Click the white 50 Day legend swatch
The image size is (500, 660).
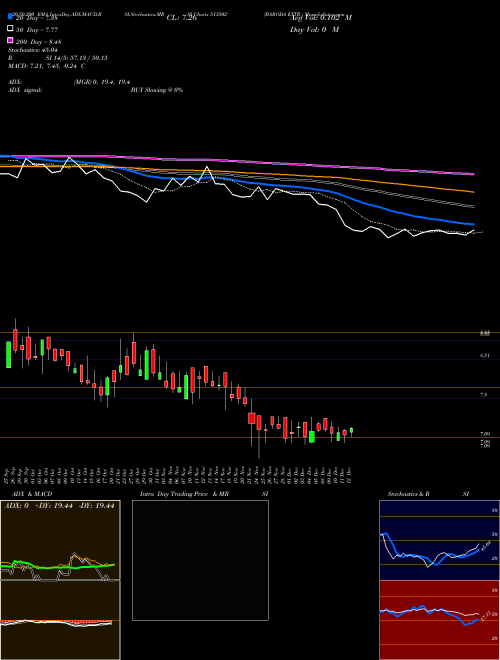click(x=10, y=29)
